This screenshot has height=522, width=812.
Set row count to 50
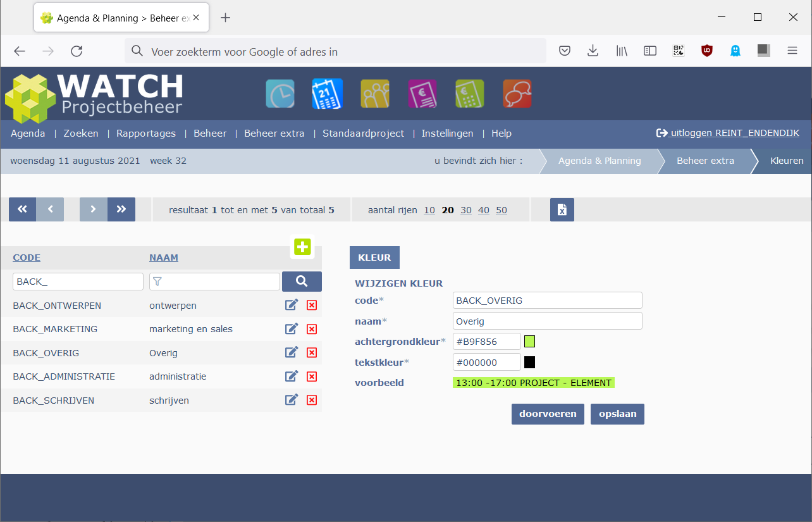coord(501,210)
